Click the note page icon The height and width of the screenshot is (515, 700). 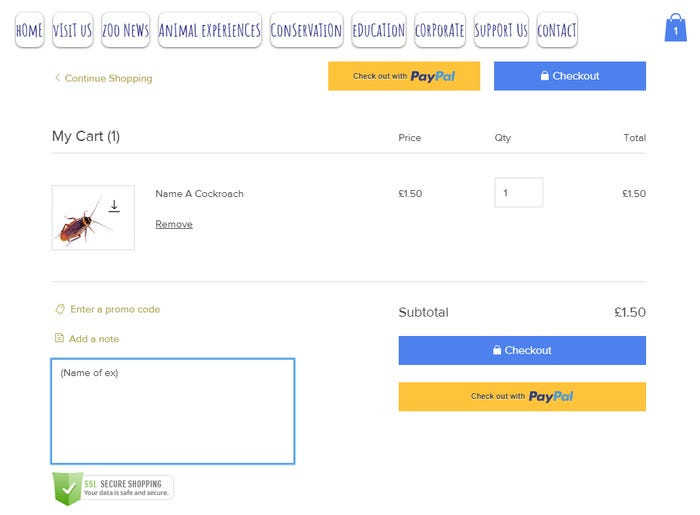59,339
